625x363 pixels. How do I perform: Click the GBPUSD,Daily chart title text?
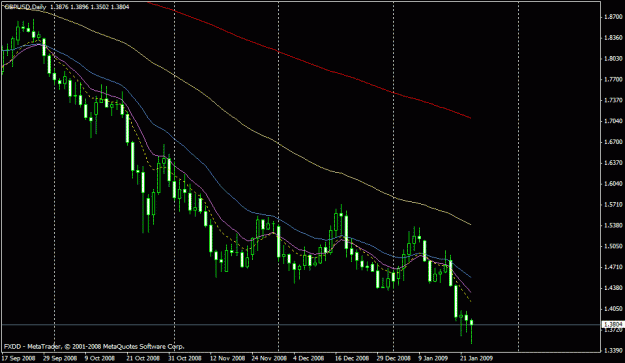click(26, 7)
